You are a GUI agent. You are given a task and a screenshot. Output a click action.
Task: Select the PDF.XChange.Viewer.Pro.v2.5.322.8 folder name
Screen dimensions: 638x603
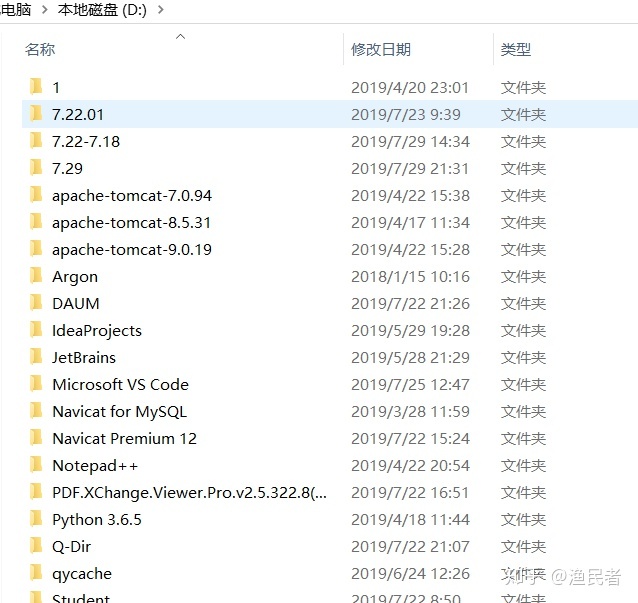point(189,493)
